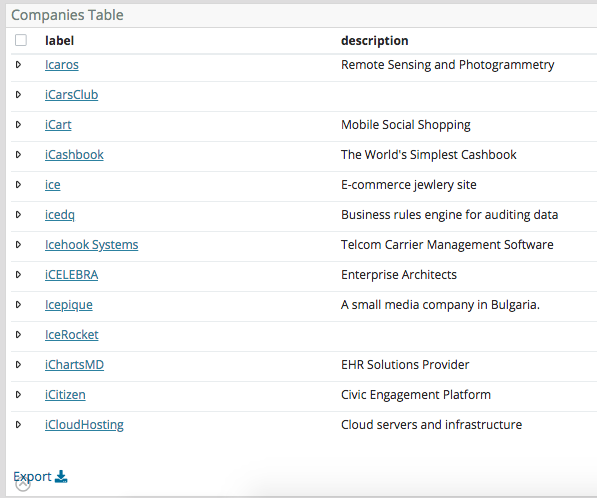Screen dimensions: 597x498
Task: Sort by the label column header
Action: (59, 40)
